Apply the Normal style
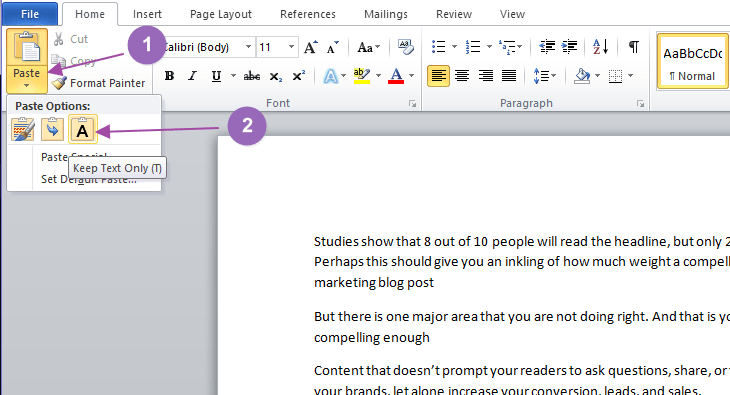Image resolution: width=730 pixels, height=395 pixels. coord(693,61)
